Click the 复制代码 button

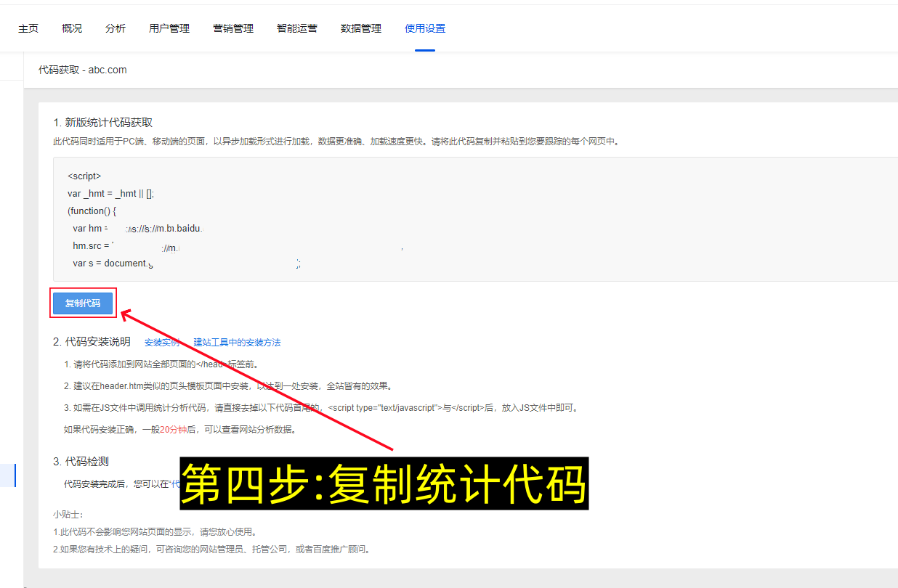tap(82, 303)
